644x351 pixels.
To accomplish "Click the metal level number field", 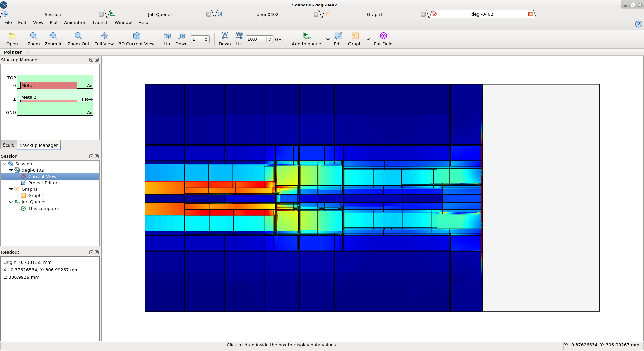I will click(x=197, y=39).
